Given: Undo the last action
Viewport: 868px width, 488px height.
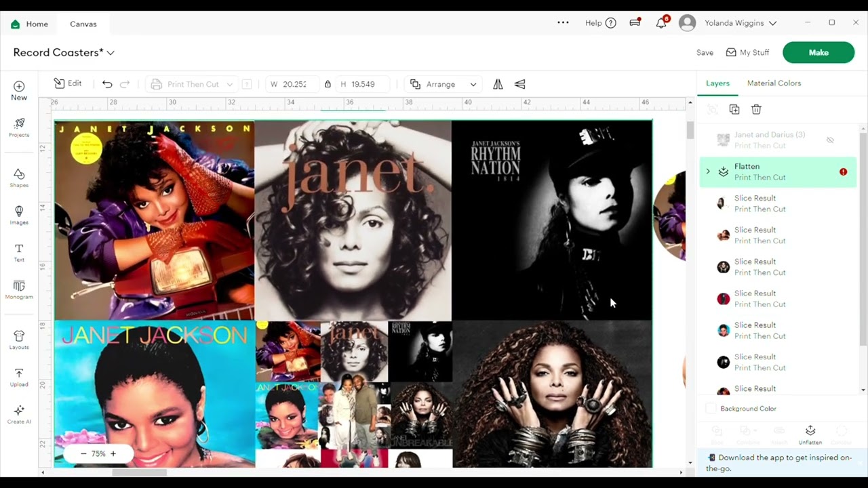Looking at the screenshot, I should click(x=107, y=84).
